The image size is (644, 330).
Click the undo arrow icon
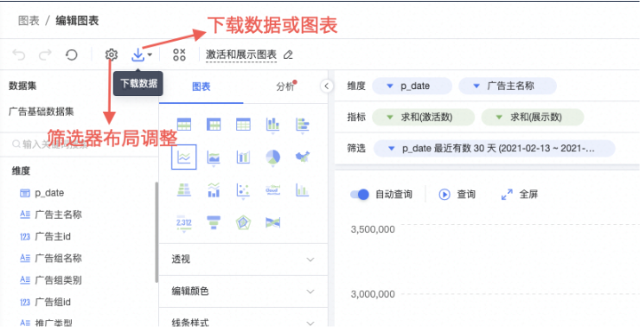point(19,55)
